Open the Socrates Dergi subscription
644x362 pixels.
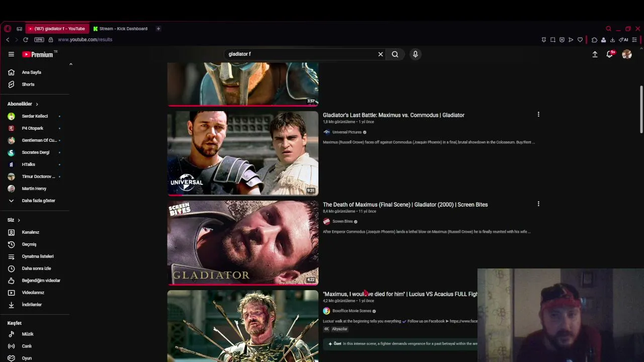coord(35,152)
